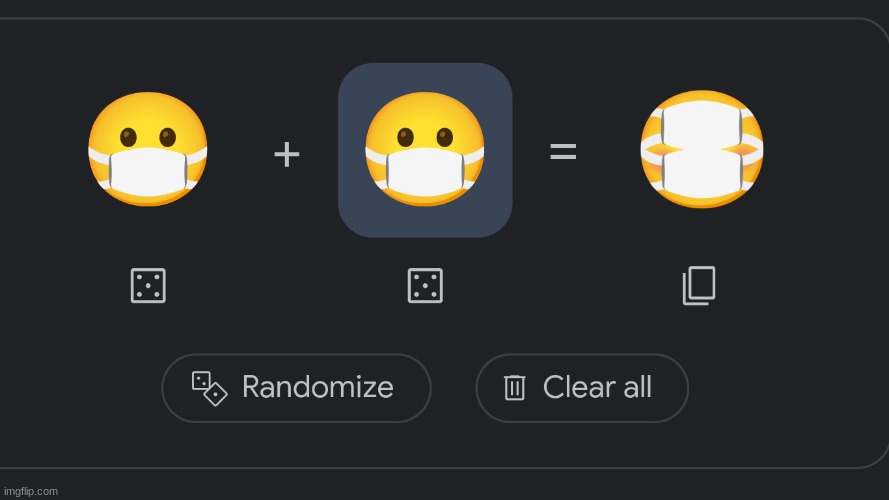The image size is (889, 500).
Task: Open the imgflip.com watermark link
Action: point(31,491)
